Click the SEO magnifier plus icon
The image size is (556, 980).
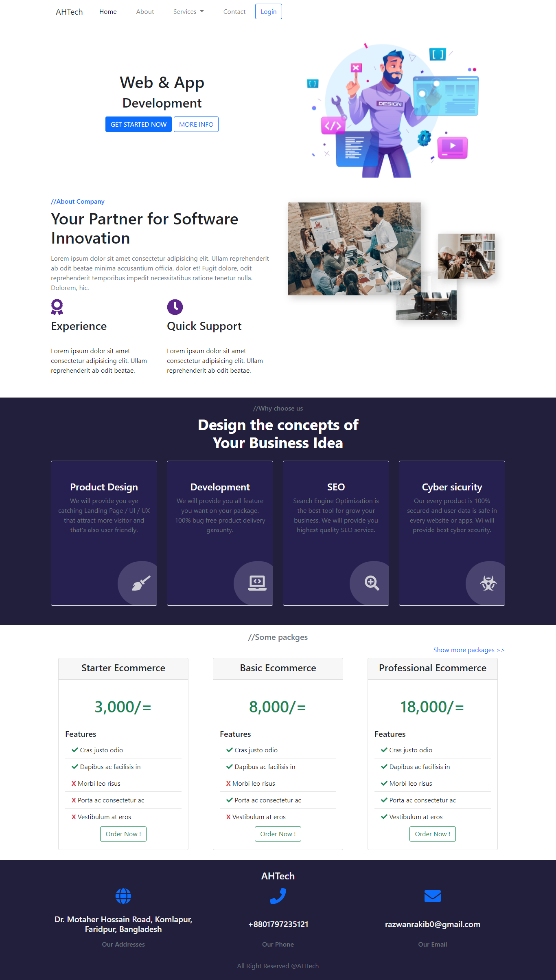372,583
